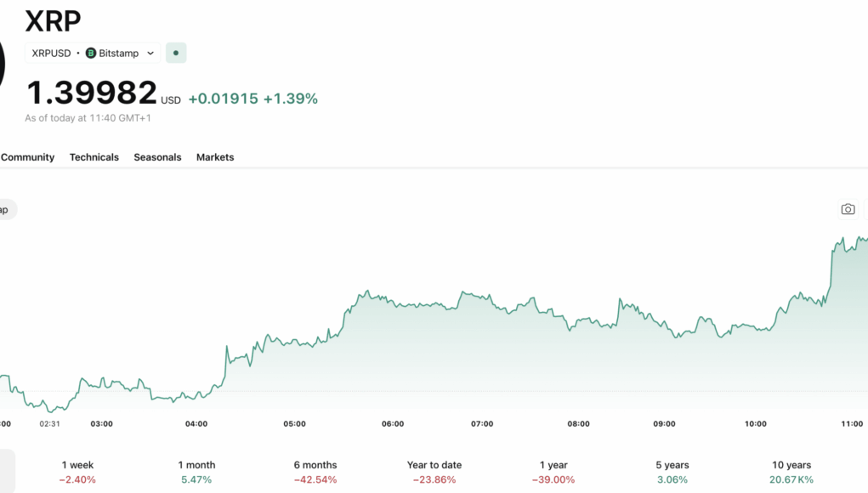
Task: Go to the Seasonals tab
Action: pos(157,157)
